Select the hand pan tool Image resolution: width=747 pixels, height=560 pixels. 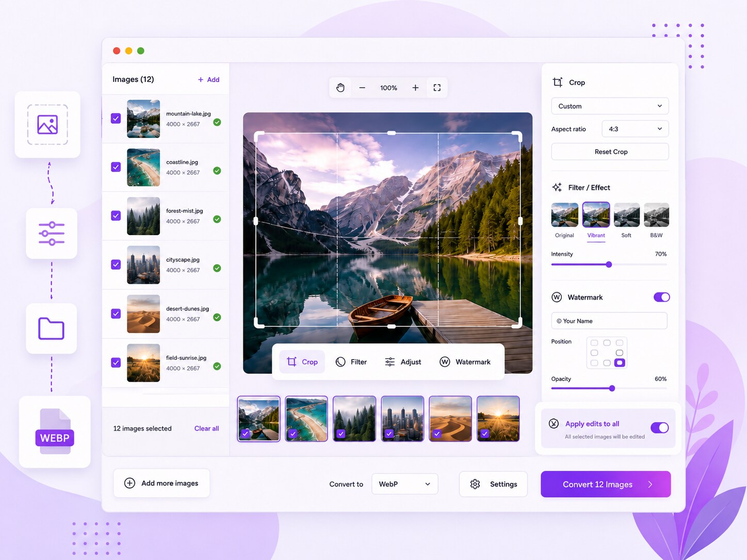(x=340, y=88)
